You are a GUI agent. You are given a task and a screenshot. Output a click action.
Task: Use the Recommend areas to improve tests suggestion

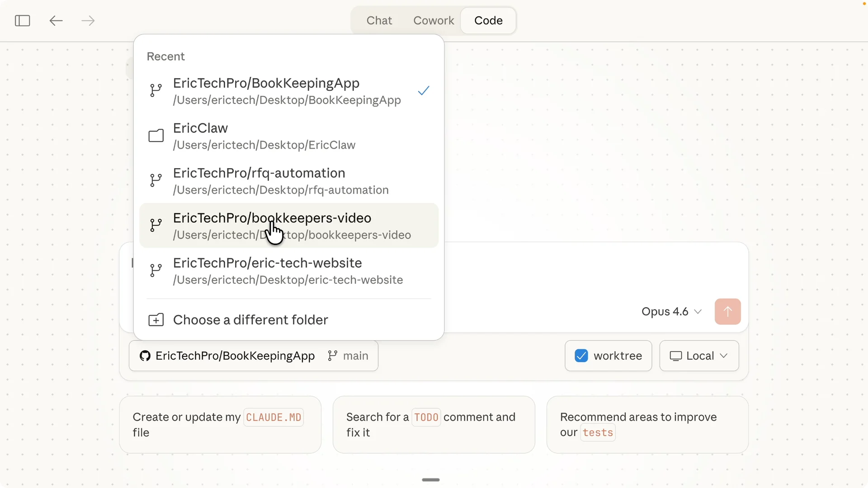pyautogui.click(x=647, y=425)
